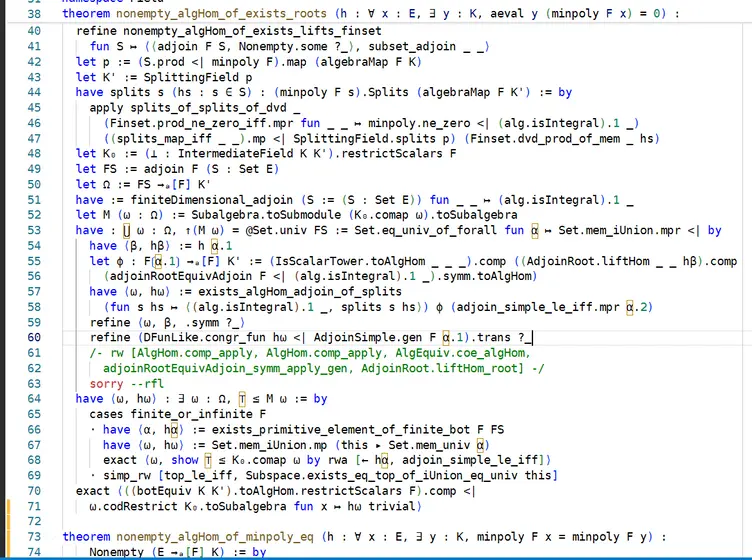The height and width of the screenshot is (560, 752).
Task: Click SplittingField p on line 43
Action: click(x=198, y=77)
